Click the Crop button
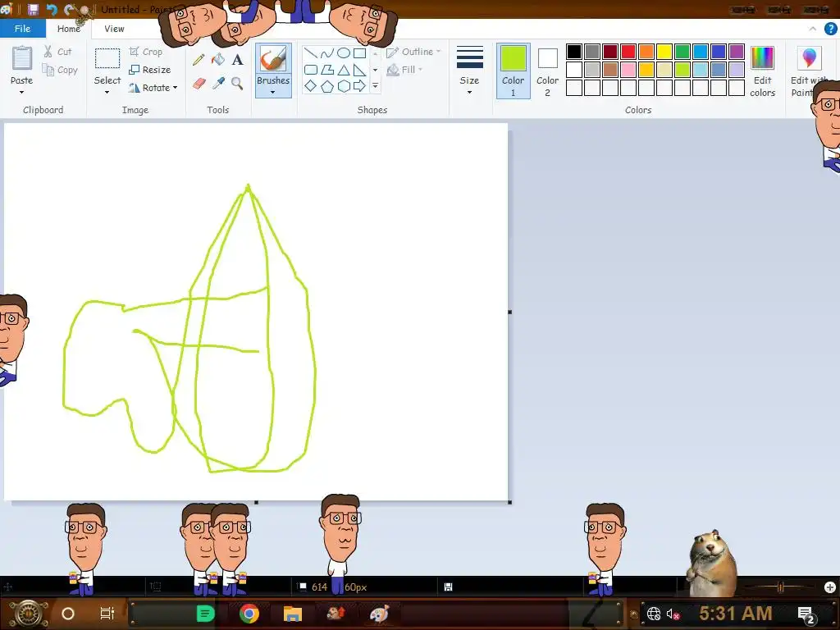Image resolution: width=840 pixels, height=630 pixels. pos(146,52)
